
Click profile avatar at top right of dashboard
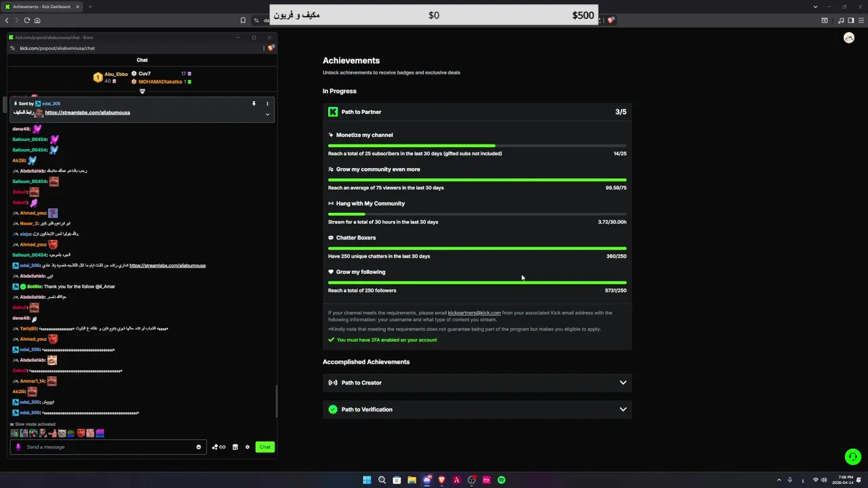[849, 38]
